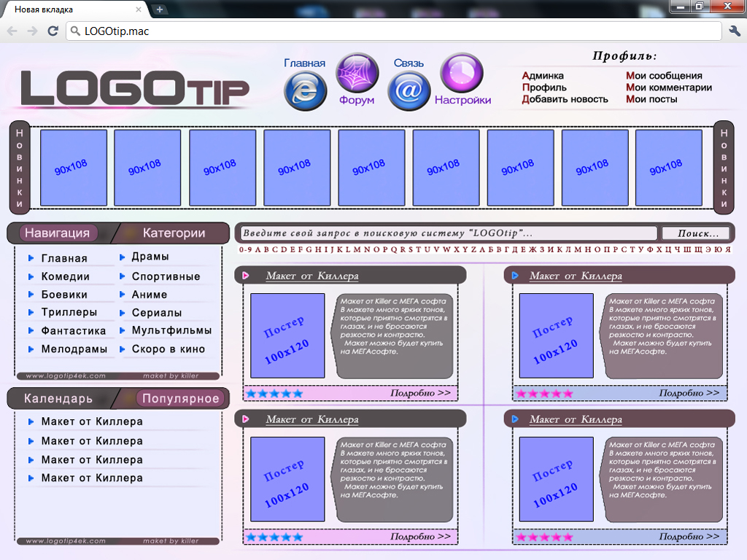Click the top-right card's Постер 100x120 image

[556, 335]
